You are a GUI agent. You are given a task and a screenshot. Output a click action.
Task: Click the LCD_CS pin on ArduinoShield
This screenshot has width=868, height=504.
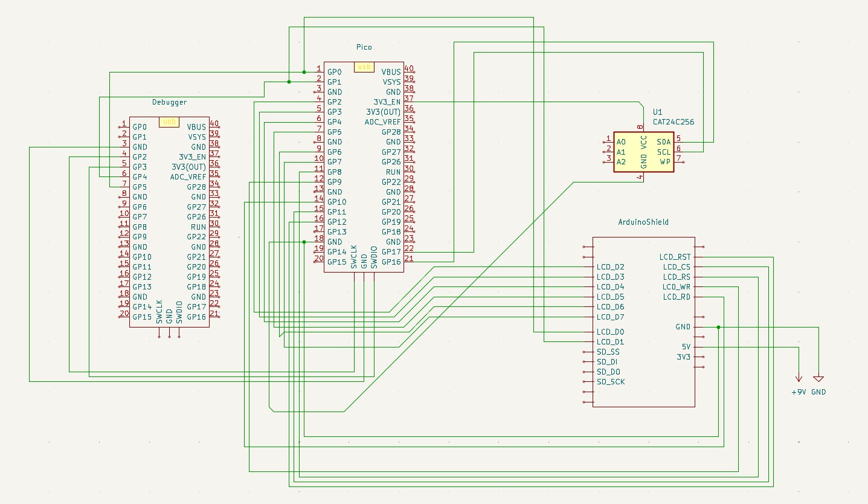pyautogui.click(x=677, y=267)
